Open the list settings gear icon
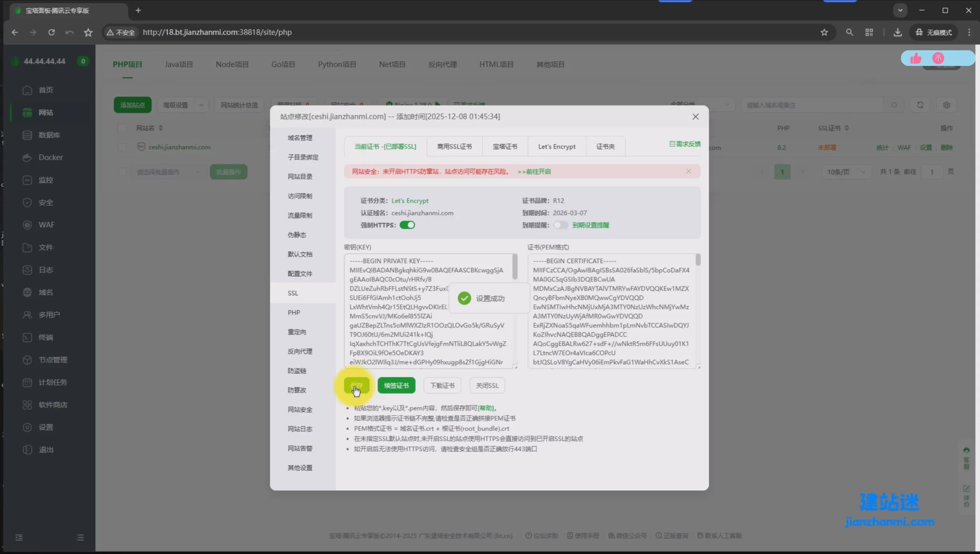 click(946, 105)
